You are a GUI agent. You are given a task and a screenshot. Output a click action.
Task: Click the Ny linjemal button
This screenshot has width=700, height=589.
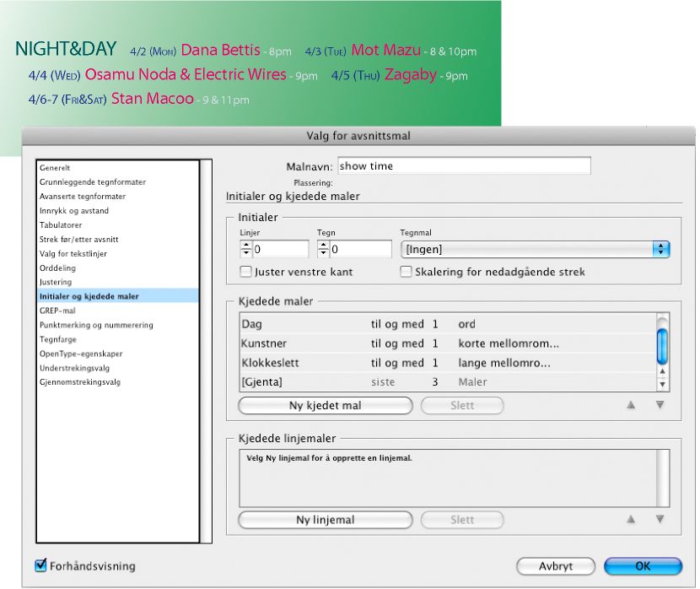326,520
